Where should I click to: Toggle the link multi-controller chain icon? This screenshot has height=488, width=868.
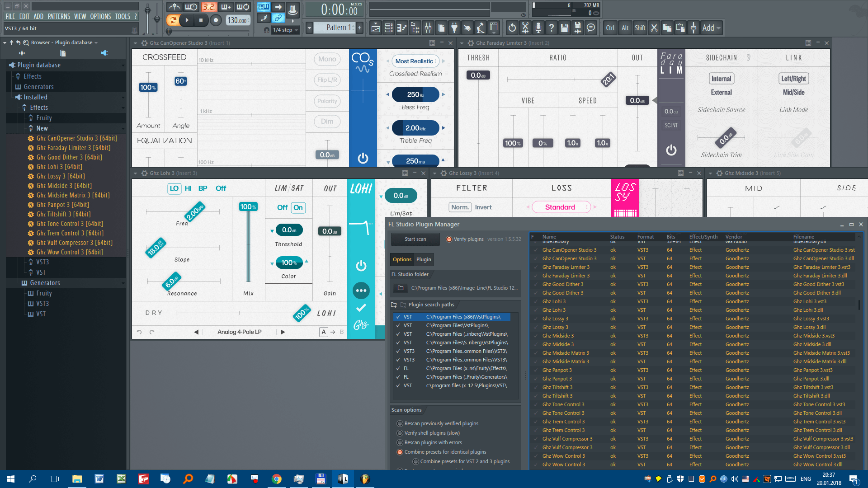tap(278, 18)
